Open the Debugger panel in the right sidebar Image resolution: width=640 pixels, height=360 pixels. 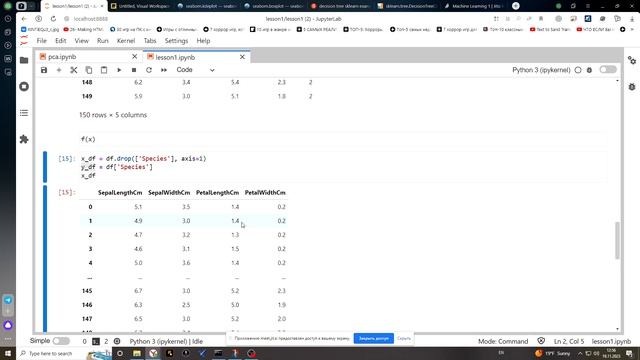click(x=632, y=87)
